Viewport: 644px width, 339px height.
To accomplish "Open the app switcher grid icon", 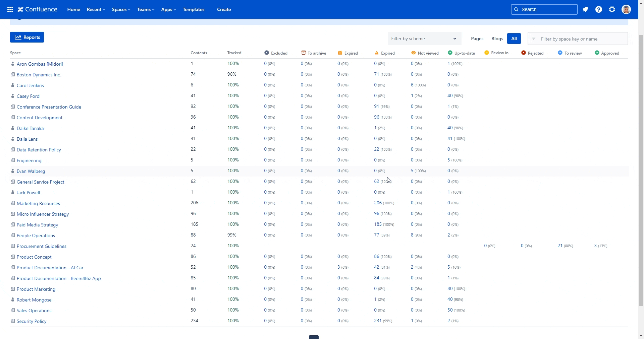I will pos(10,9).
